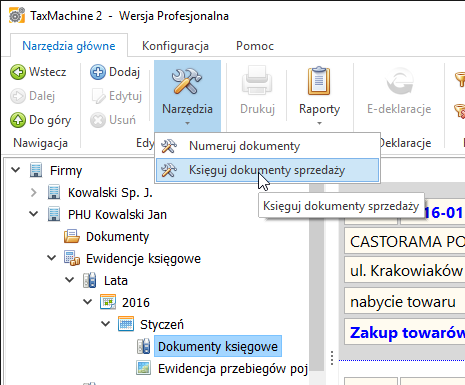Click the Lata binders icon

click(x=90, y=280)
